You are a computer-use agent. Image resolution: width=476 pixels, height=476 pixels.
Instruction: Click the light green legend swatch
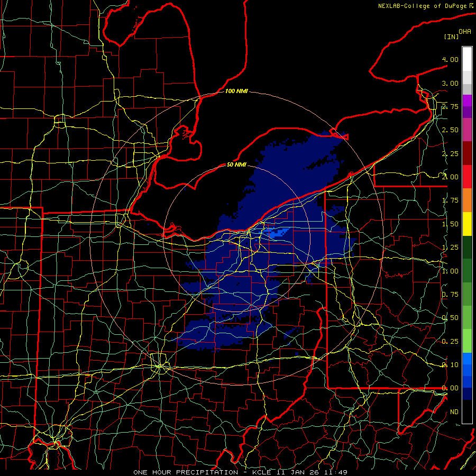tap(467, 341)
